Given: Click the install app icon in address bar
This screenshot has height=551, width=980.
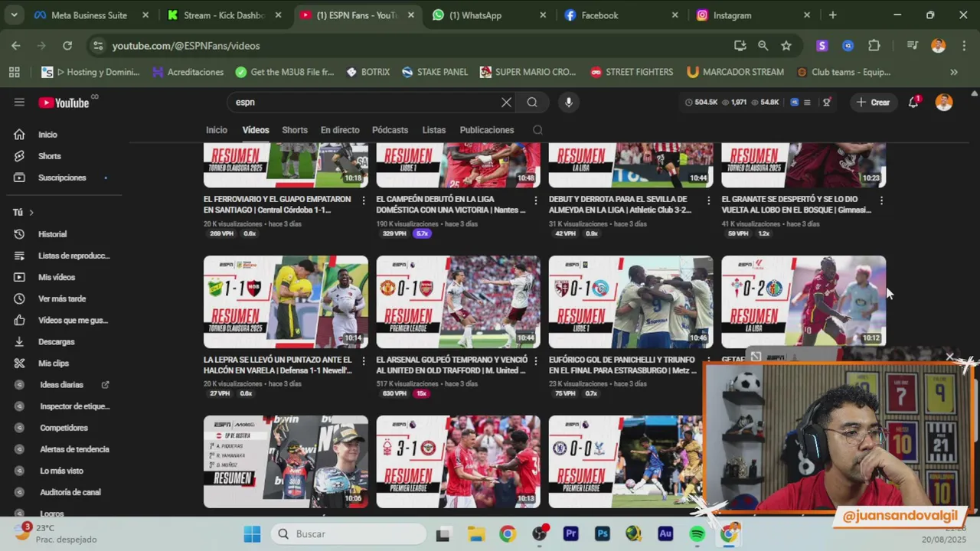Looking at the screenshot, I should coord(740,46).
